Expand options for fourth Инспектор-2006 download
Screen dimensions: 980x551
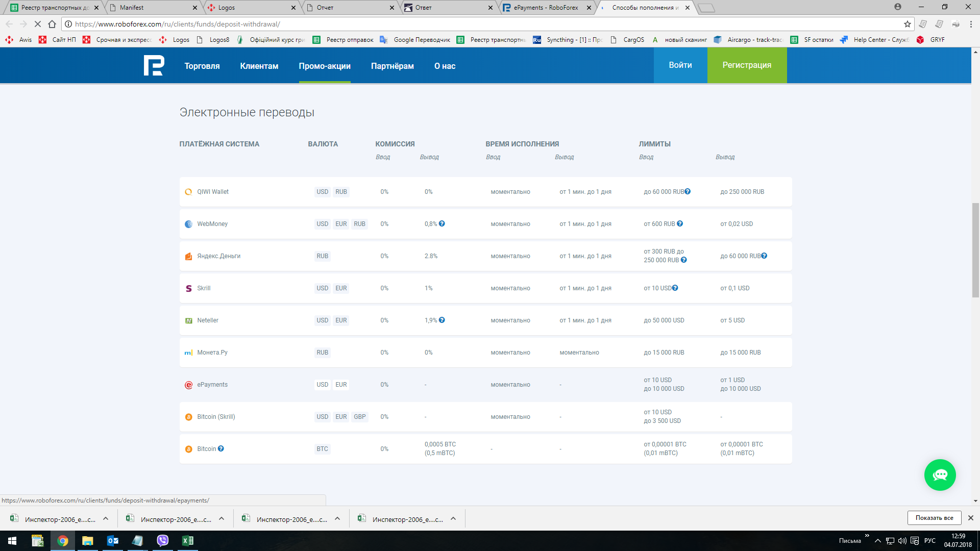coord(453,518)
